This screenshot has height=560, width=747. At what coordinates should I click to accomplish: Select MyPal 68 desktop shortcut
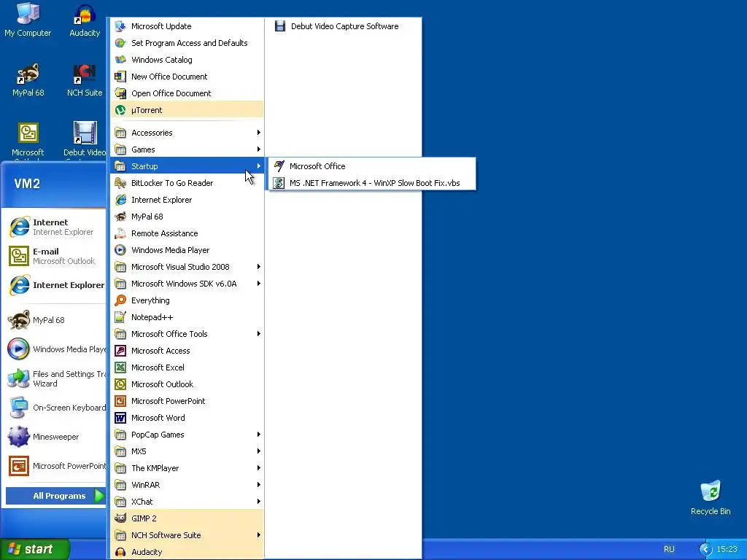[x=28, y=80]
